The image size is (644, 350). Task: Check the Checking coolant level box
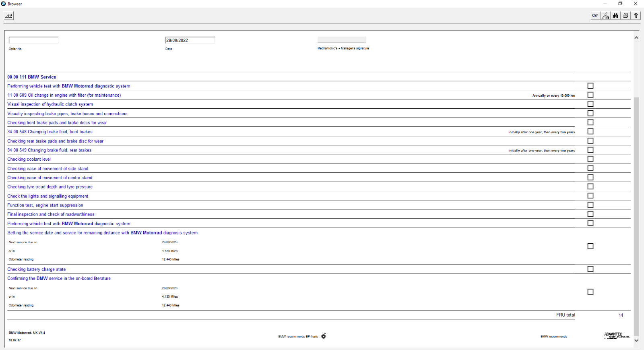pyautogui.click(x=590, y=159)
